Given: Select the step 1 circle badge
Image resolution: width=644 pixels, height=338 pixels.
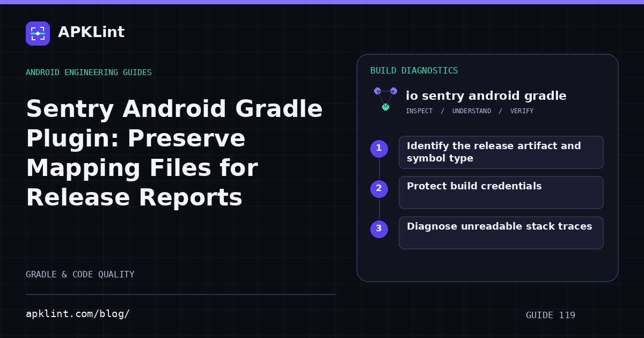Looking at the screenshot, I should coord(379,149).
